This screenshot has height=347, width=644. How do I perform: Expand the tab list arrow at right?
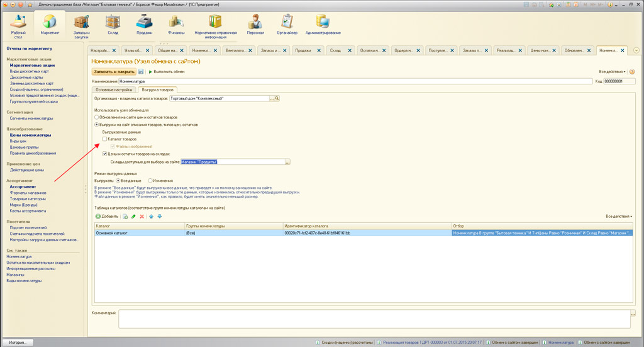pos(636,50)
